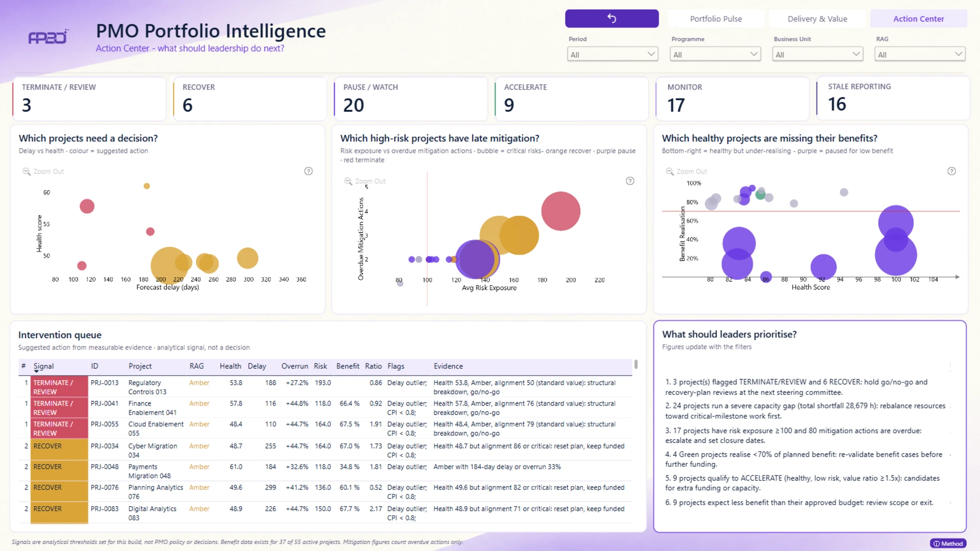Click the STALE REPORTING card
Image resolution: width=980 pixels, height=551 pixels.
pos(893,98)
